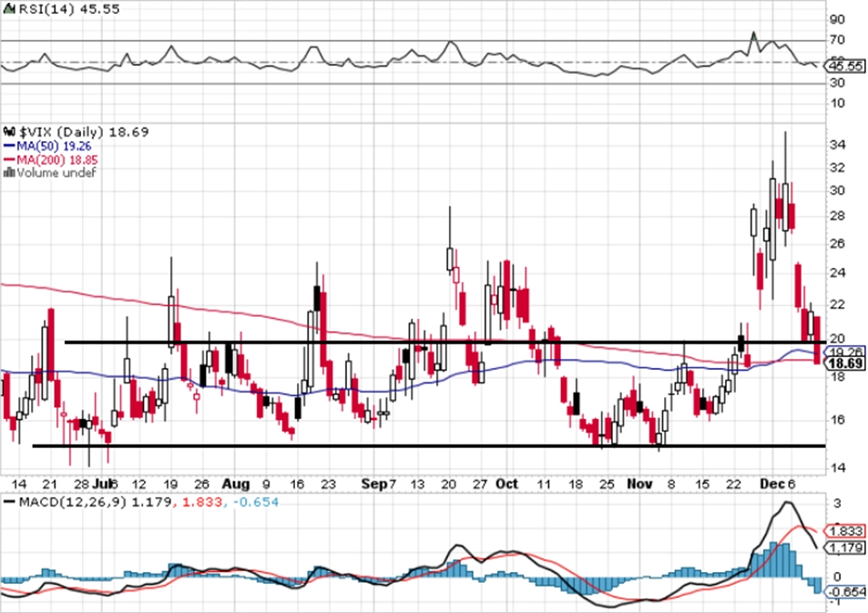Click the MACD(12,26,9) indicator label

coord(73,502)
